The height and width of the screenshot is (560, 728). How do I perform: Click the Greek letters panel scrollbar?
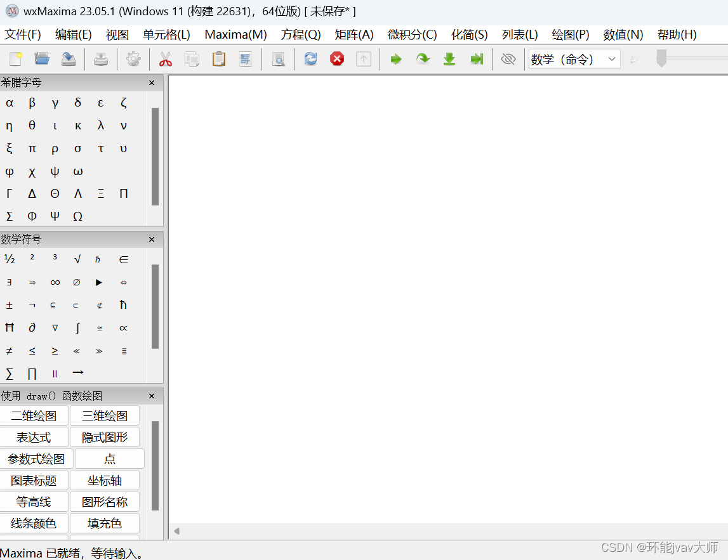tap(155, 157)
